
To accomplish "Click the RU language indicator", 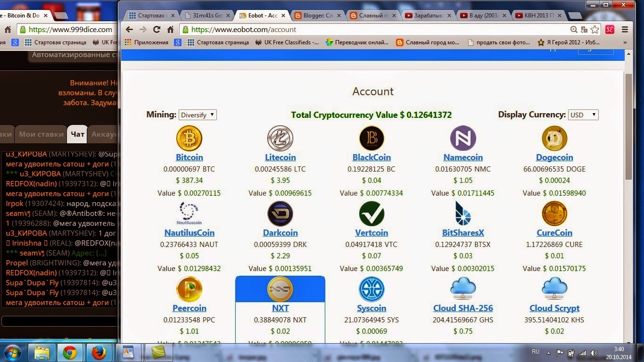I will 536,352.
